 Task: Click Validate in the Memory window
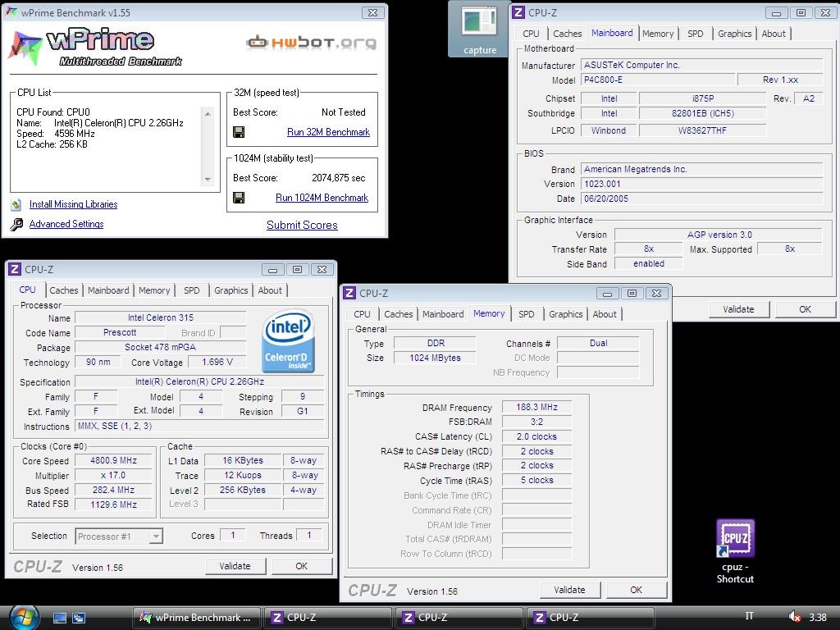[569, 590]
